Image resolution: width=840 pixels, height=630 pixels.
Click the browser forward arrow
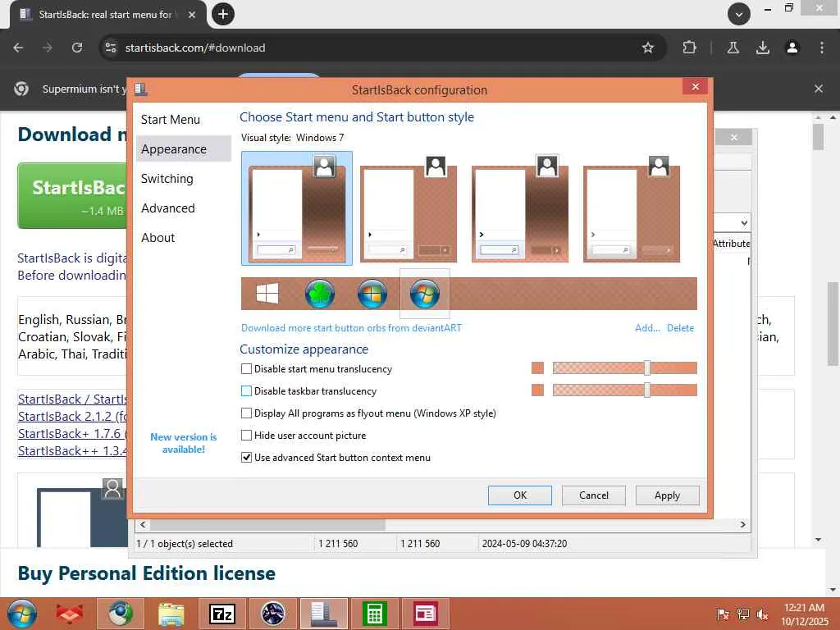click(48, 48)
